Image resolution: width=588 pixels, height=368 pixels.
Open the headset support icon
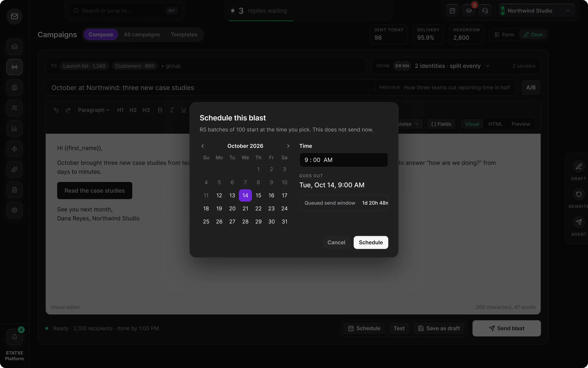(485, 11)
